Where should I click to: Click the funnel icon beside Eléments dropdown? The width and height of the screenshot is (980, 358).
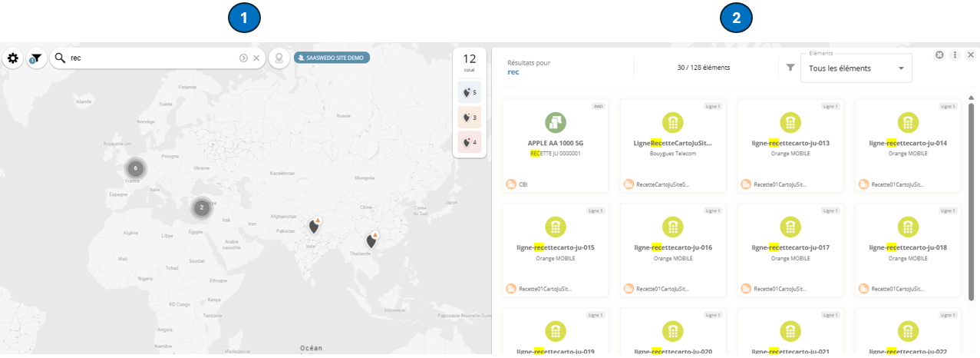pos(790,68)
